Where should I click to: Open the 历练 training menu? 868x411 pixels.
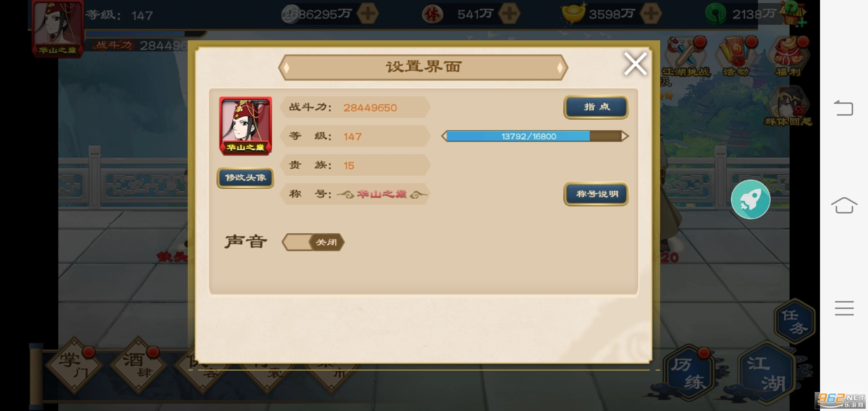[688, 373]
